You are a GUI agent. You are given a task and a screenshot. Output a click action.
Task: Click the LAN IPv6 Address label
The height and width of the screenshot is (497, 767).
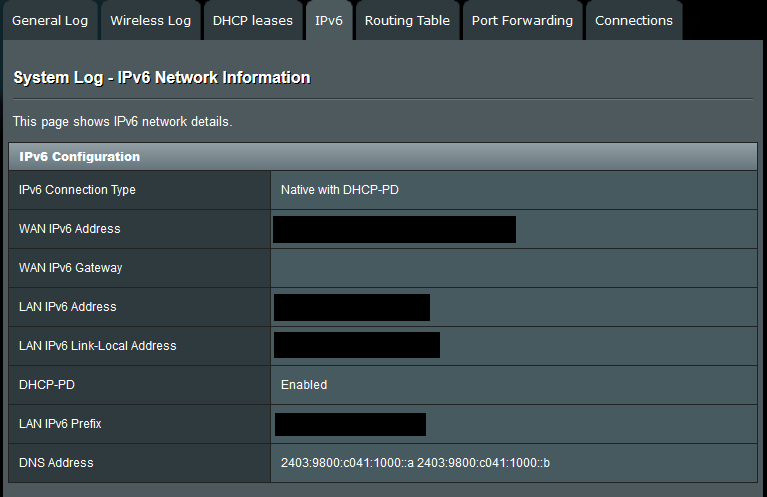coord(67,307)
